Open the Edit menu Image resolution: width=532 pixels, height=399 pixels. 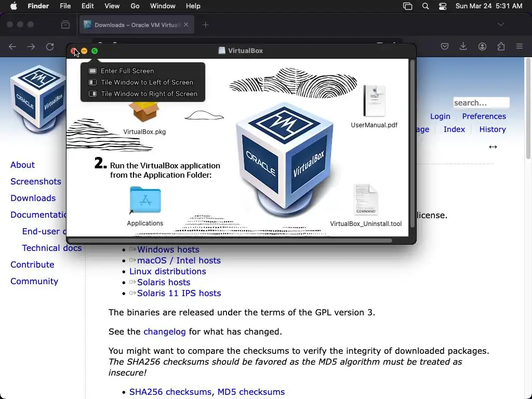tap(87, 6)
